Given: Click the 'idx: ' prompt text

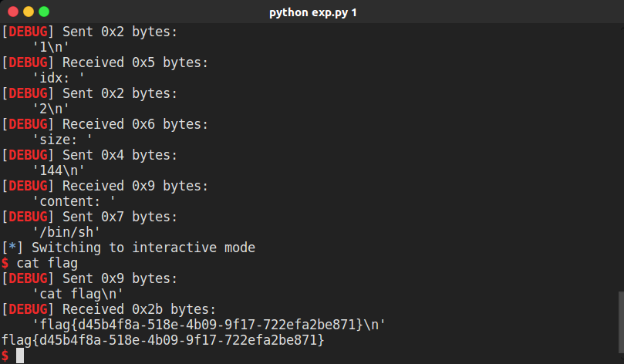Looking at the screenshot, I should 59,78.
